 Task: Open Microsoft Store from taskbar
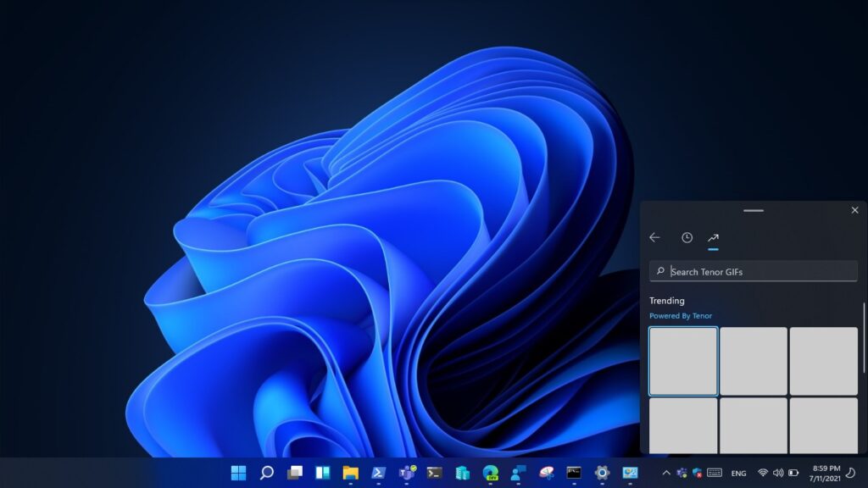click(462, 473)
